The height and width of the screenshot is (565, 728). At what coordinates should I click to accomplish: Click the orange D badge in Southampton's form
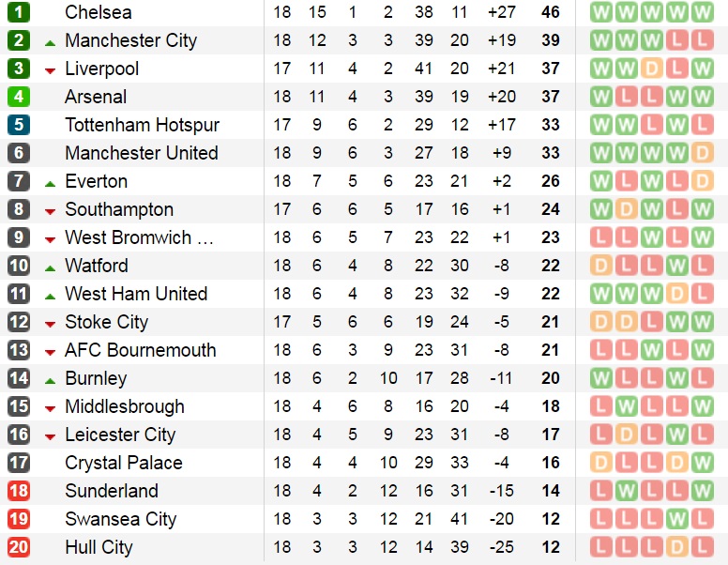(627, 209)
